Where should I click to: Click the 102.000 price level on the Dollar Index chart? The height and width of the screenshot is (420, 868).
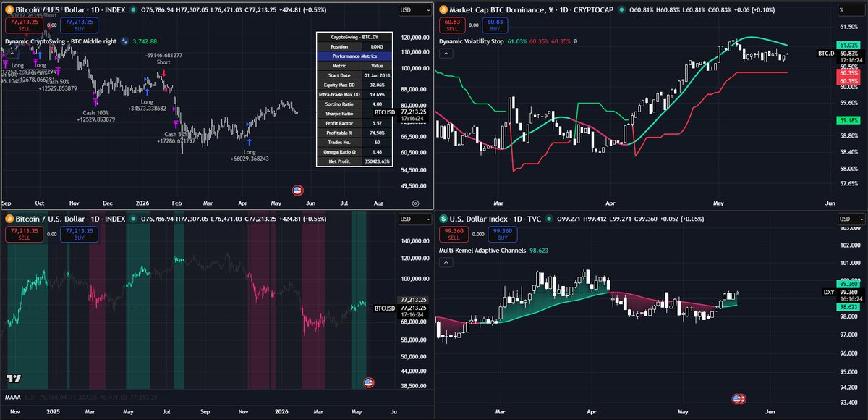[849, 245]
